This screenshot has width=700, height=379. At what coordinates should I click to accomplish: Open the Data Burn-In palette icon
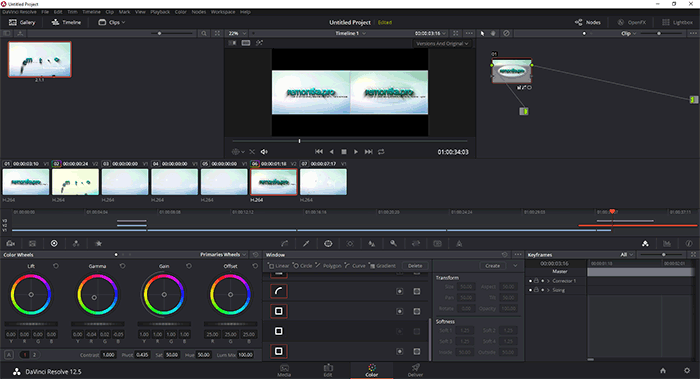(x=459, y=243)
